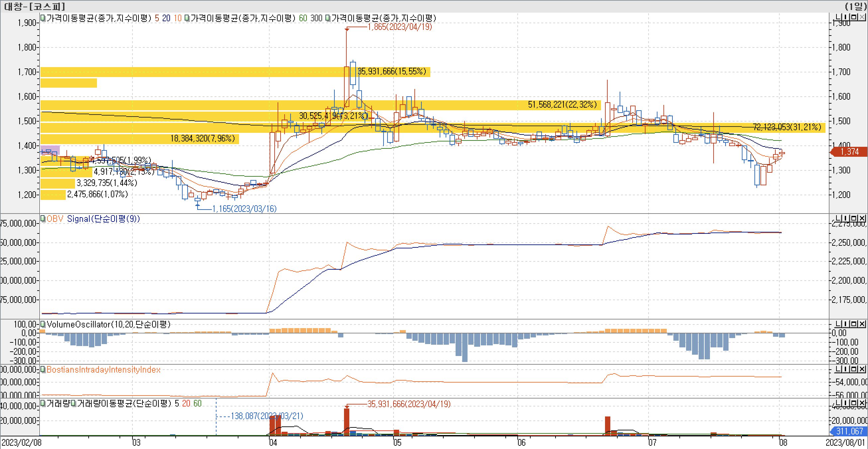Click the 대창-[코스피] title text
868x449 pixels.
[x=35, y=6]
